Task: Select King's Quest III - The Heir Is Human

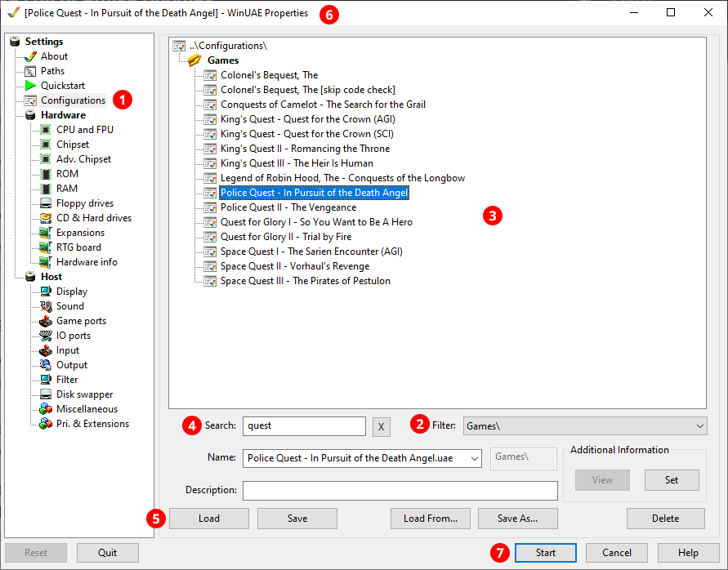Action: 297,163
